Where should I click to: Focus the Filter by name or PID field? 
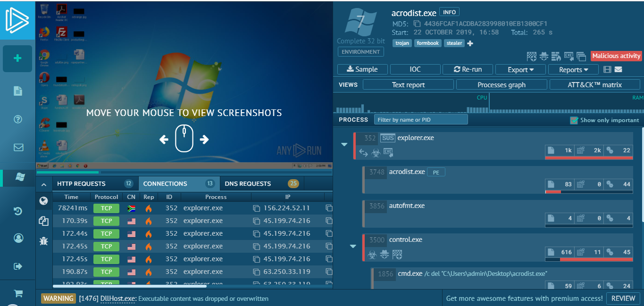coord(421,120)
